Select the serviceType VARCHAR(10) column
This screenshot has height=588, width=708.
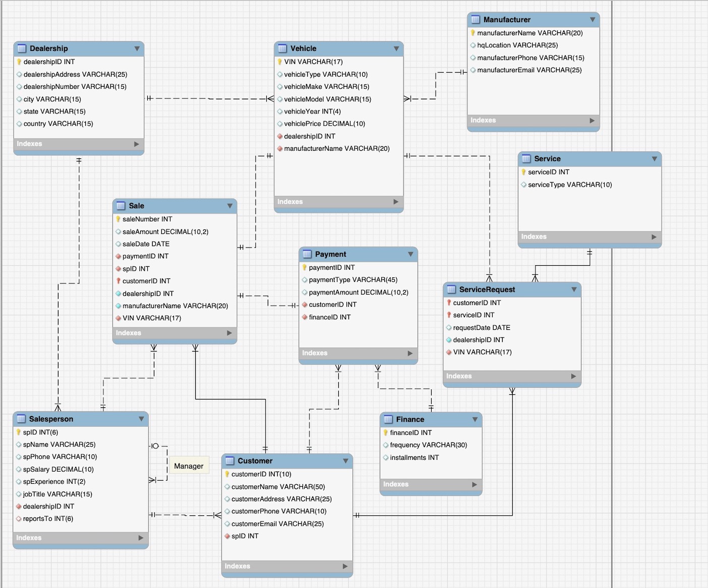570,185
